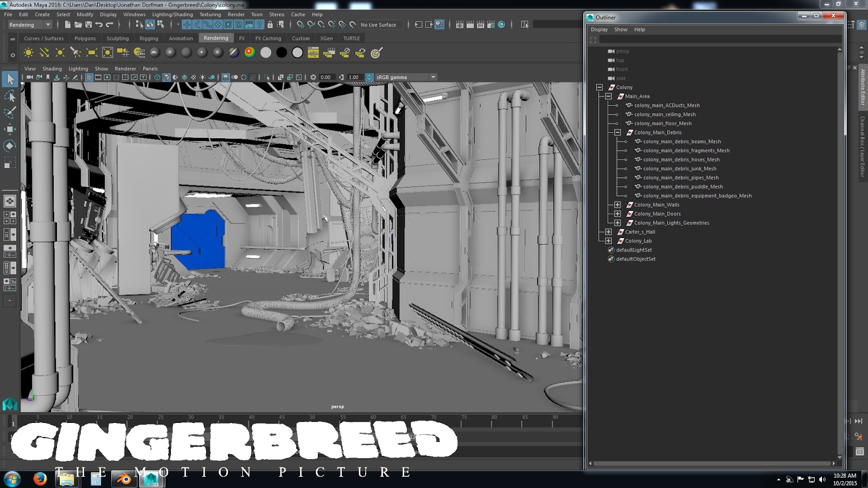Save the scene with the floppy icon

[88, 24]
